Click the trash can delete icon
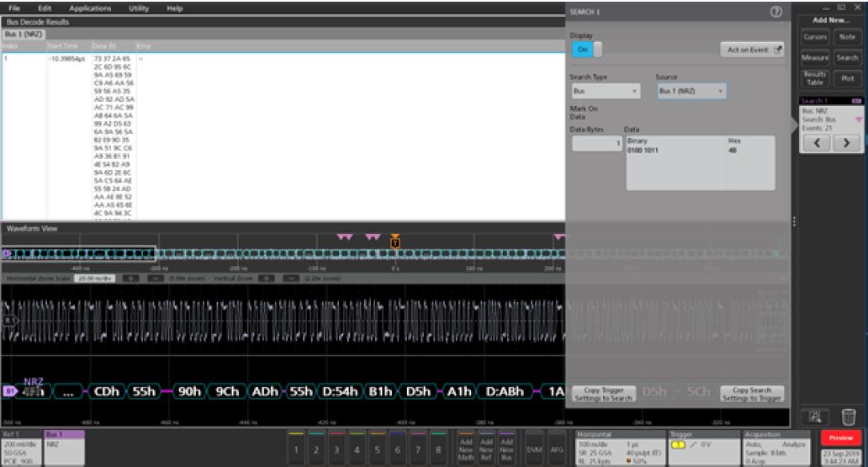Image resolution: width=868 pixels, height=467 pixels. [846, 414]
